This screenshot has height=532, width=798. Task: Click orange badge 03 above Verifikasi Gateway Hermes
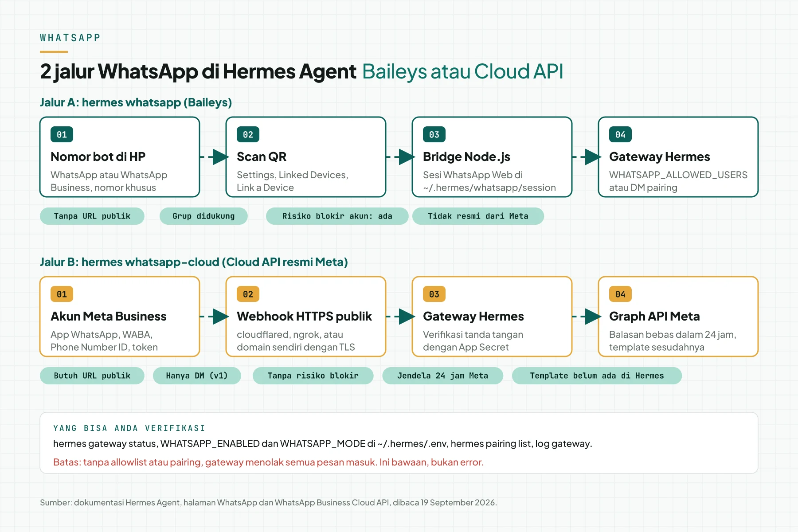[x=434, y=294]
